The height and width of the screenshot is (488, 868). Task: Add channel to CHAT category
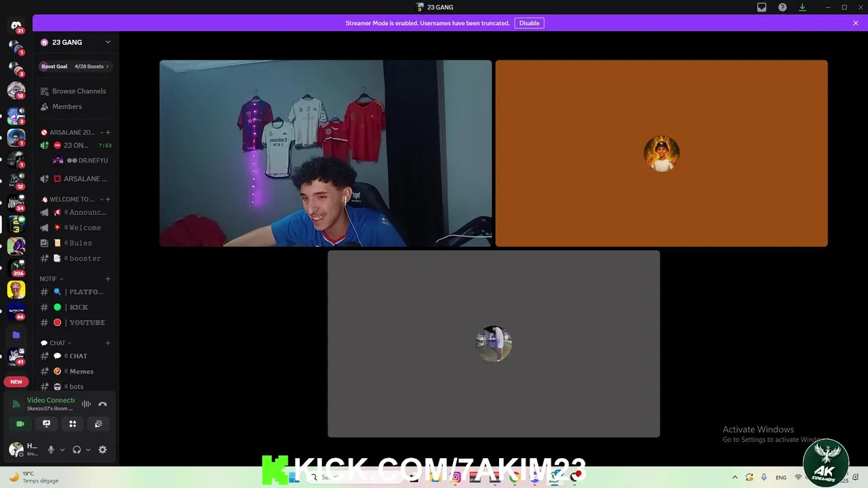[108, 343]
